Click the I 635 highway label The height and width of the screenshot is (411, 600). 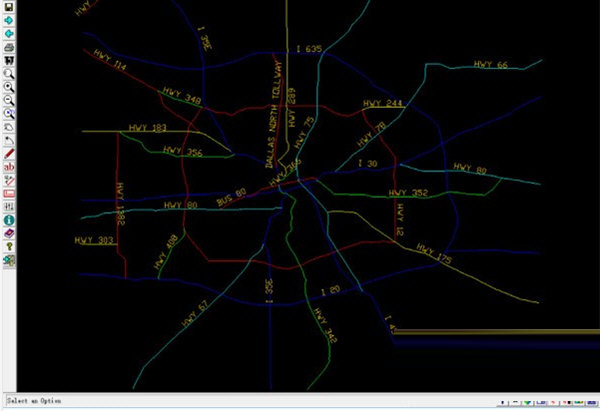(x=309, y=48)
